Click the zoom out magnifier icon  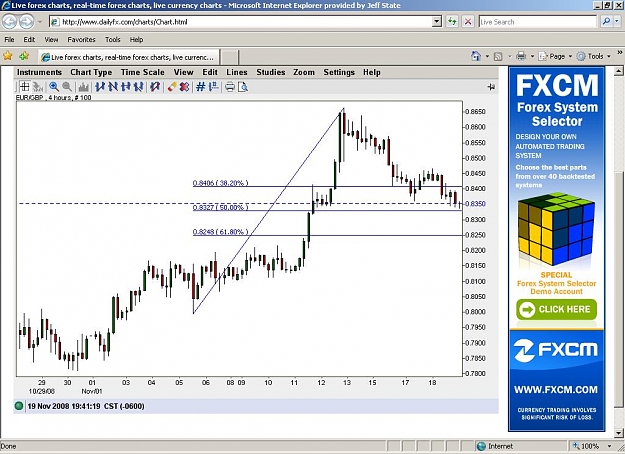coord(67,86)
